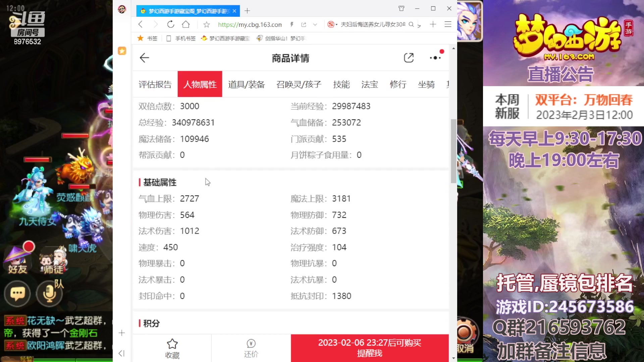Open the 书签 bookmarks folder
This screenshot has width=644, height=362.
click(148, 38)
